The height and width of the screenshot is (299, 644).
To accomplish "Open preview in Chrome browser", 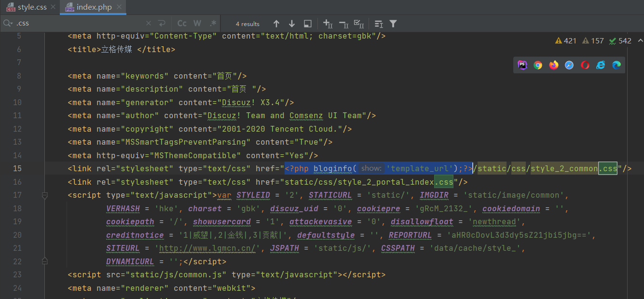I will [538, 65].
